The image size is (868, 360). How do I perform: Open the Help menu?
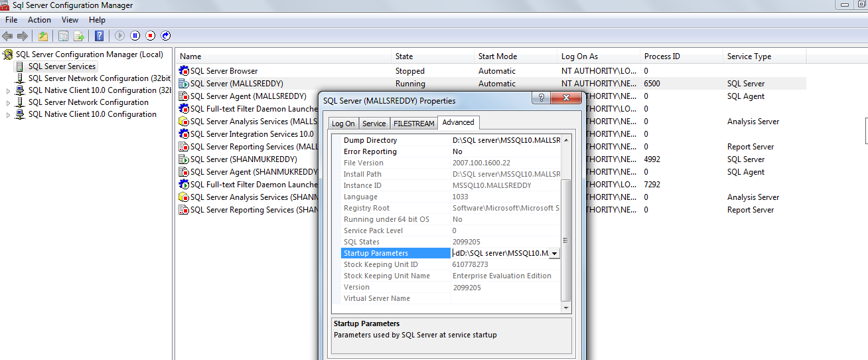[97, 20]
